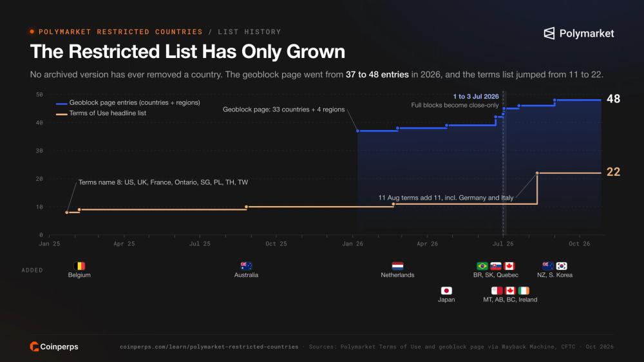Click the coinperps.com/learn/polymarket-restricted-countries URL
644x362 pixels.
coord(209,347)
